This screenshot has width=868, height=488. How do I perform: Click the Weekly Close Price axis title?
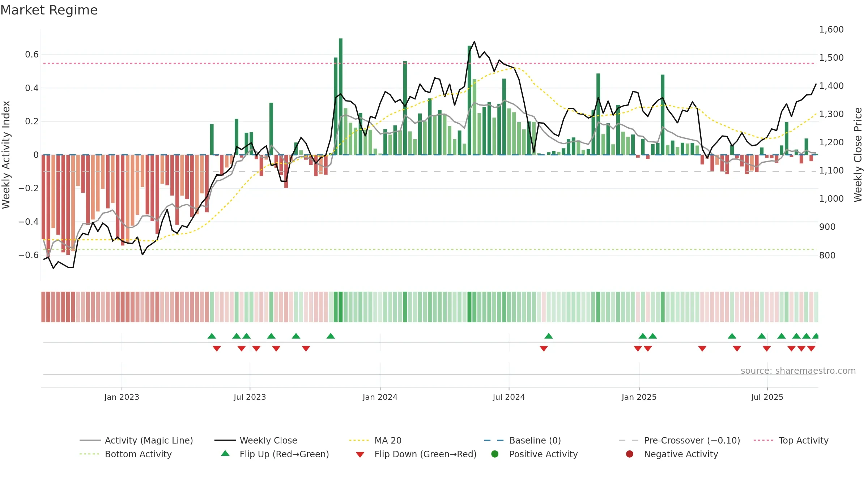click(858, 155)
